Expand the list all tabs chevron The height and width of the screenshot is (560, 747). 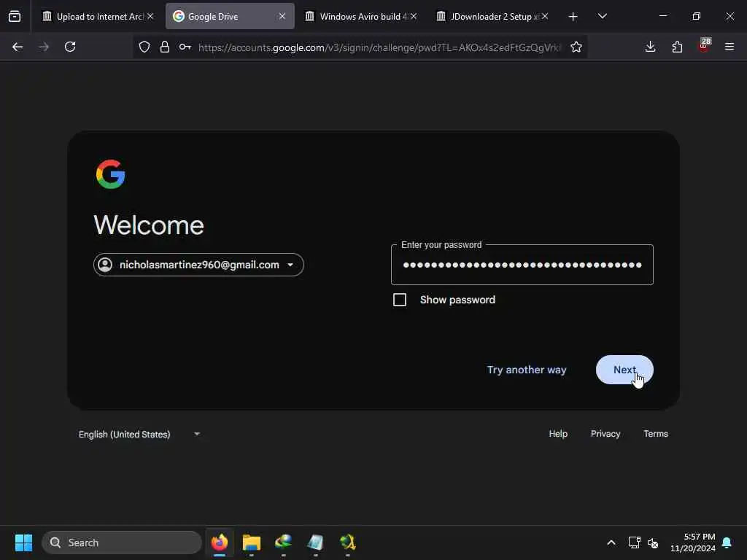602,16
